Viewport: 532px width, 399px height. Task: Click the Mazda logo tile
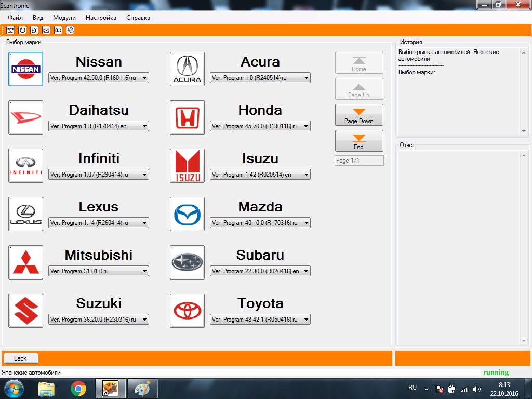187,214
